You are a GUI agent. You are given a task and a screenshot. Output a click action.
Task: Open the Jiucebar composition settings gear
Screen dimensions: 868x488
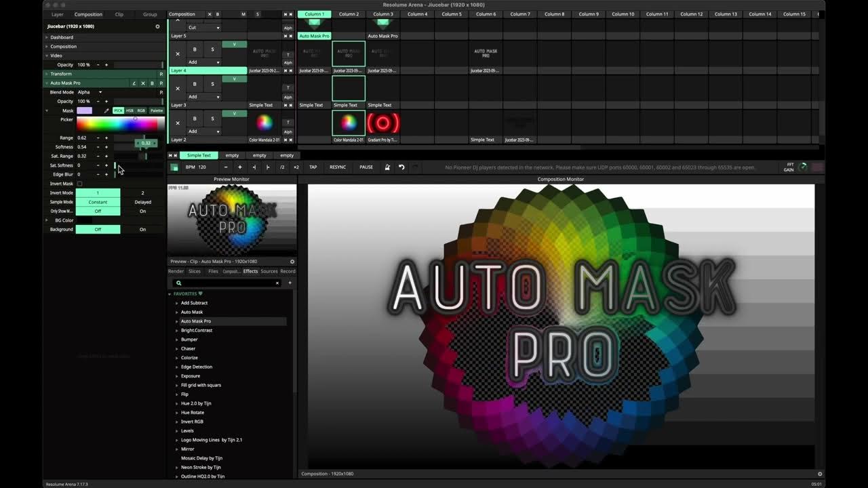(158, 26)
